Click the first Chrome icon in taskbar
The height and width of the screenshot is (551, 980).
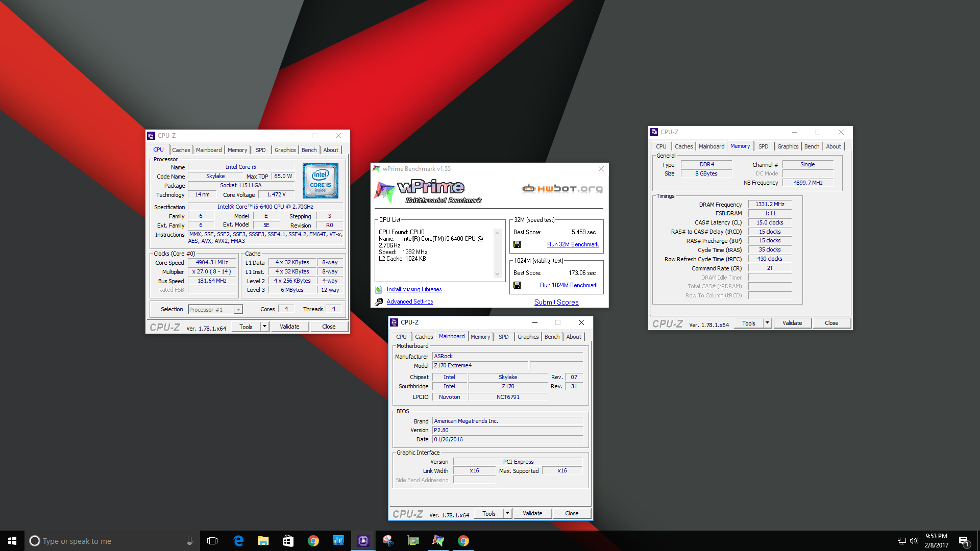[313, 541]
